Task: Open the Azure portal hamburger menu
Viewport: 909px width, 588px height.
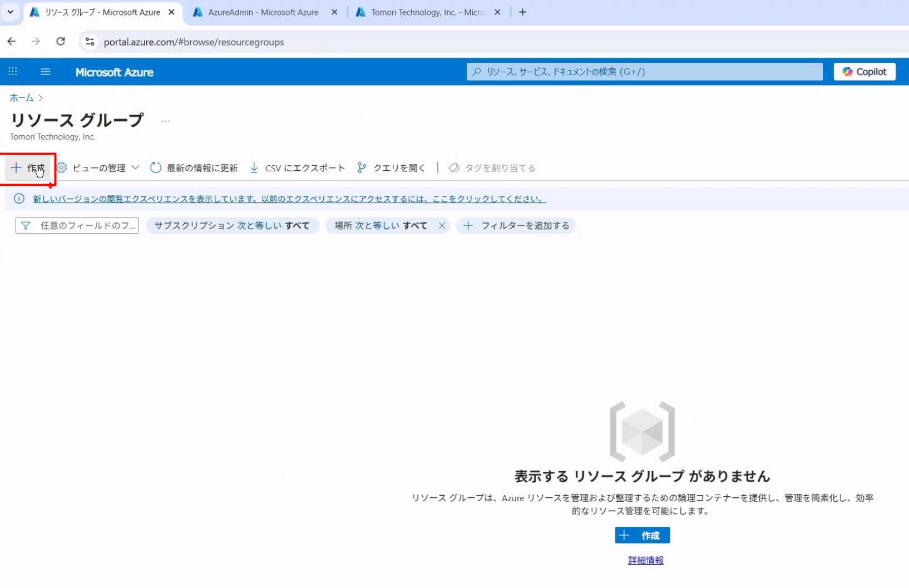Action: pos(46,72)
